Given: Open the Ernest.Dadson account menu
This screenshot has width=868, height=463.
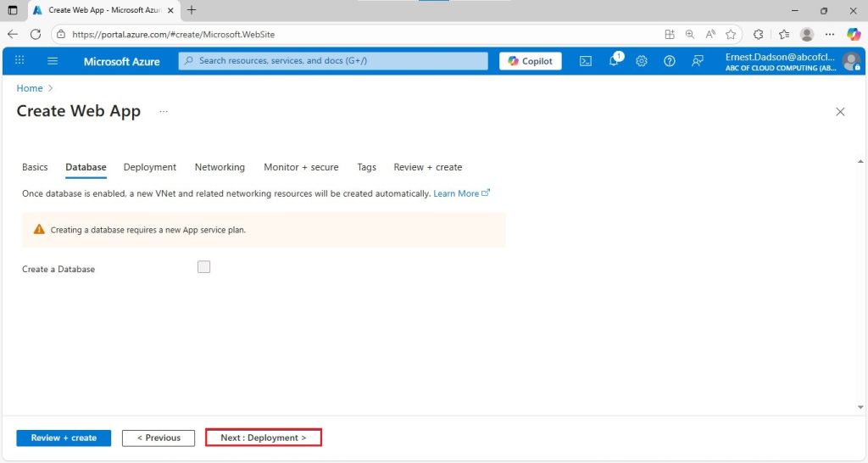Looking at the screenshot, I should pyautogui.click(x=793, y=61).
